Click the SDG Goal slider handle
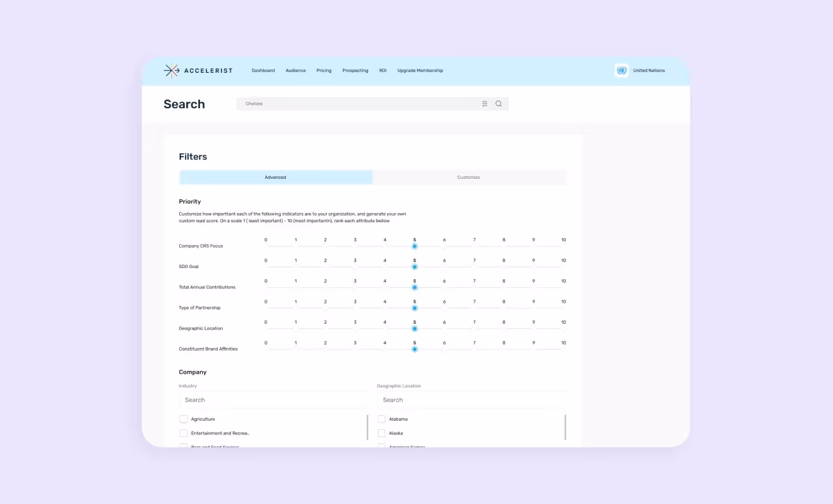The height and width of the screenshot is (504, 833). point(415,267)
